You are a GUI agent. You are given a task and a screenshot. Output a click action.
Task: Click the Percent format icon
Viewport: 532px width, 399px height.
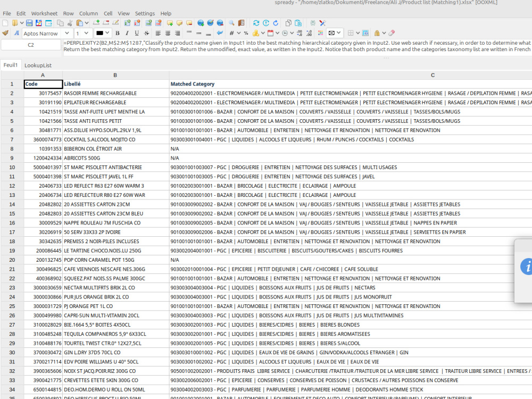pyautogui.click(x=246, y=33)
